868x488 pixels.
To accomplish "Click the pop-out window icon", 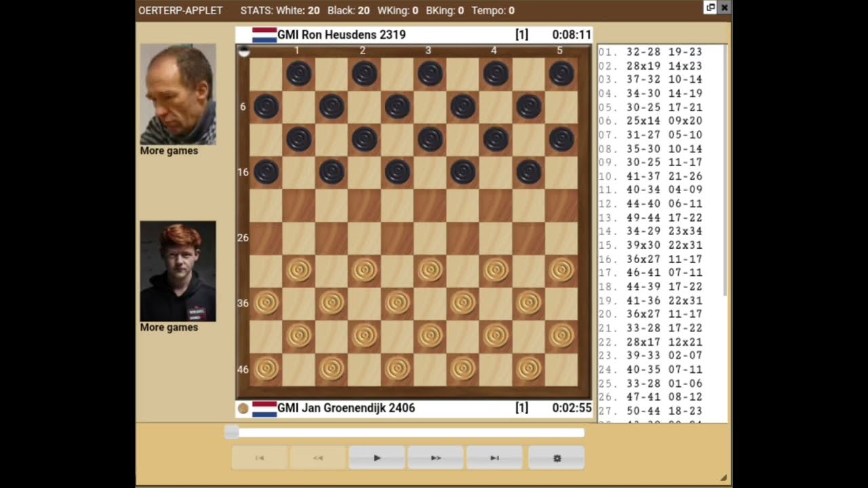I will point(710,7).
